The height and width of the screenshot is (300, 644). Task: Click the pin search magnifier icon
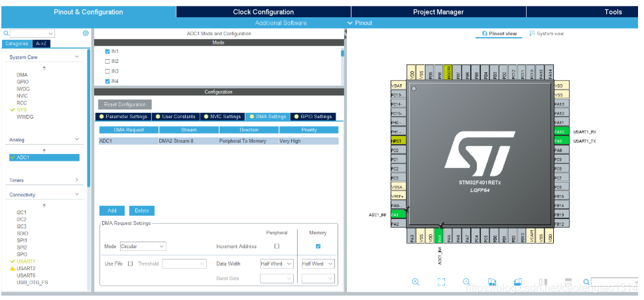[x=586, y=282]
